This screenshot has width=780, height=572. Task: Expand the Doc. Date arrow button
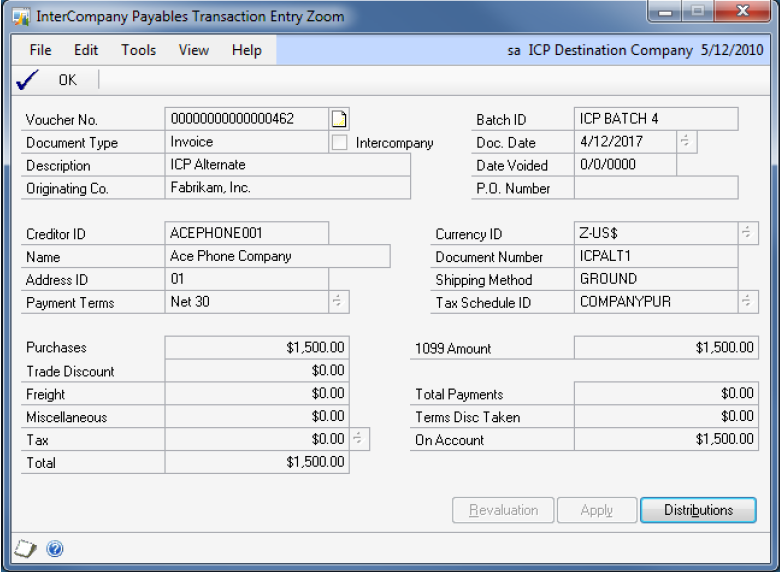(x=686, y=142)
